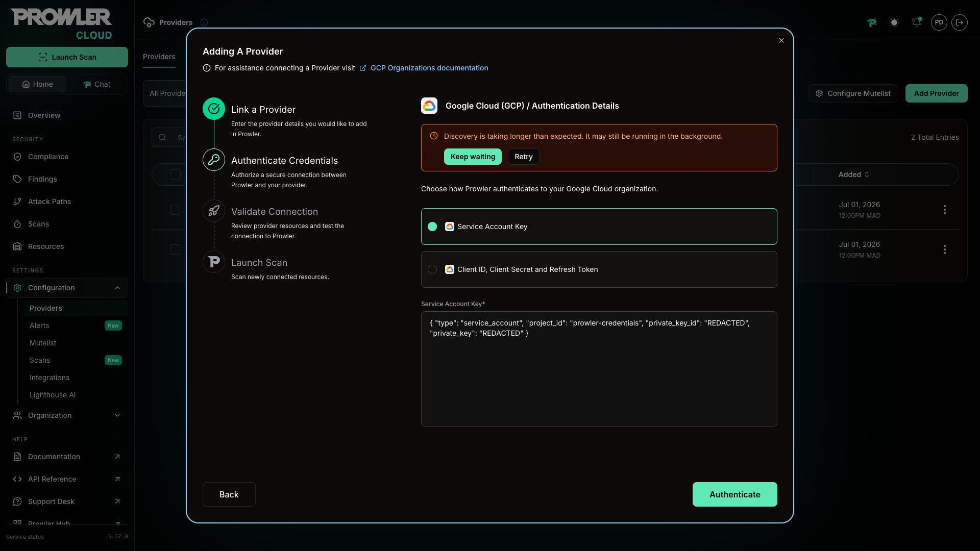Open Integrations settings

click(x=76, y=378)
